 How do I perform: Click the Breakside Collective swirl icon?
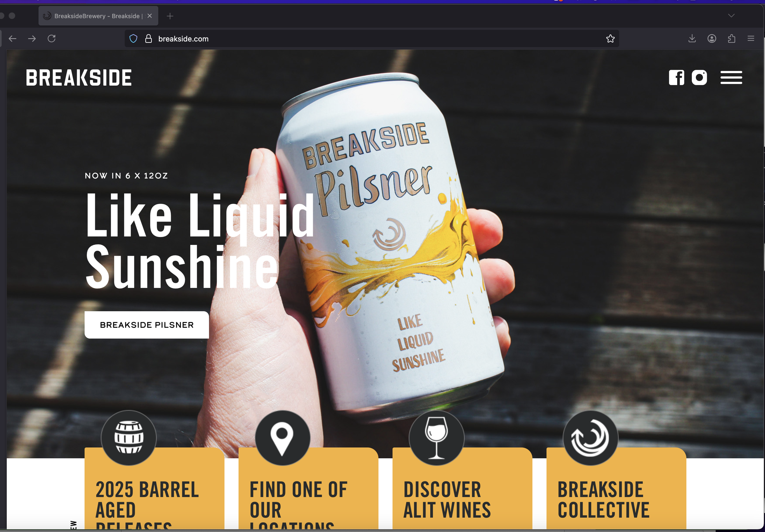click(590, 438)
